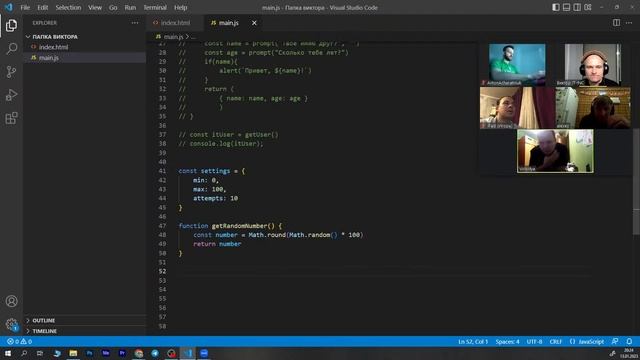Open the File menu

[x=25, y=7]
